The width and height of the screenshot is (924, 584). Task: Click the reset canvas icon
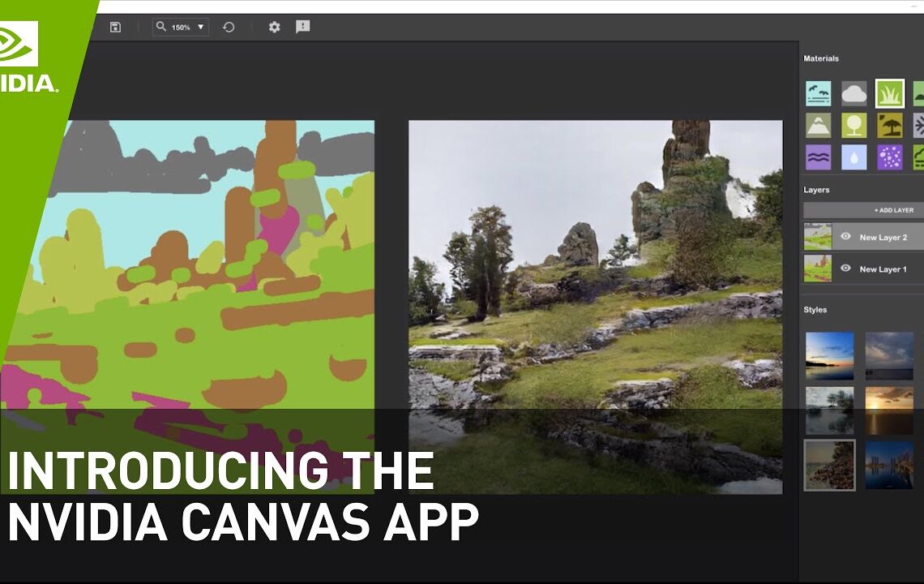[x=229, y=27]
